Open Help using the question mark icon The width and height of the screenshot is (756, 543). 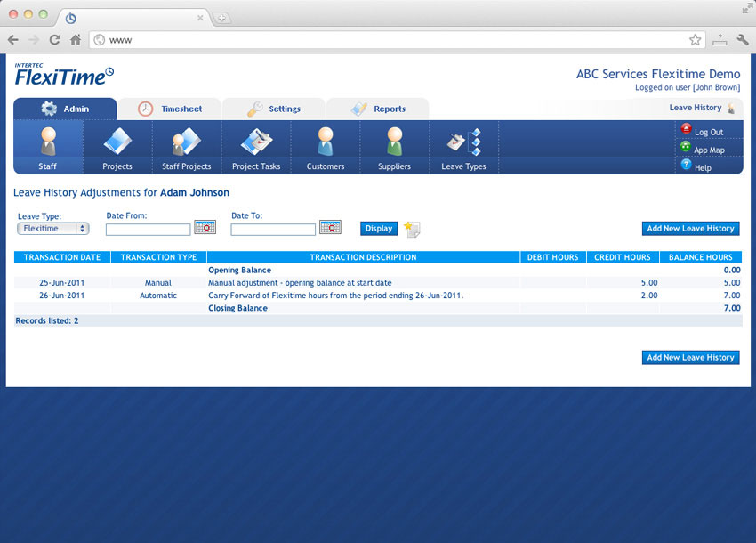click(686, 166)
